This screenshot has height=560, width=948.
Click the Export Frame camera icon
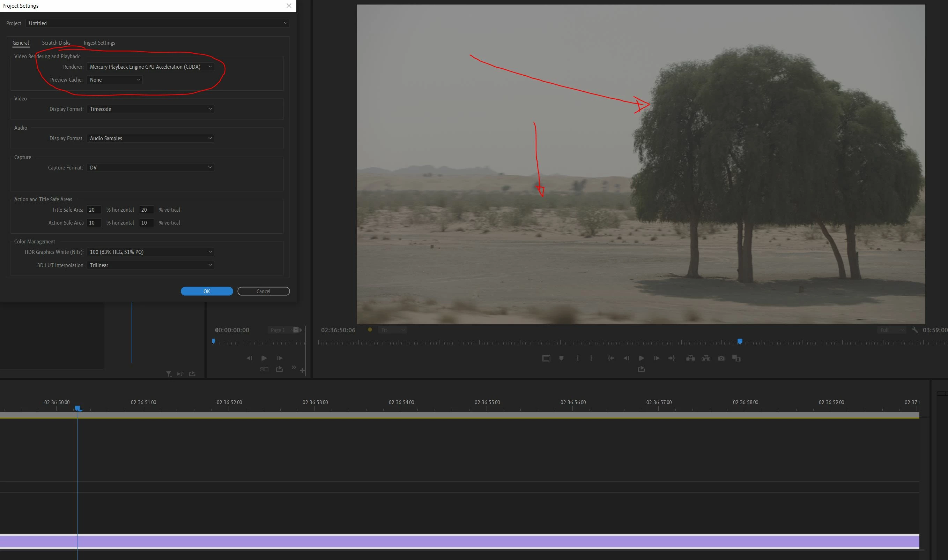pyautogui.click(x=721, y=358)
